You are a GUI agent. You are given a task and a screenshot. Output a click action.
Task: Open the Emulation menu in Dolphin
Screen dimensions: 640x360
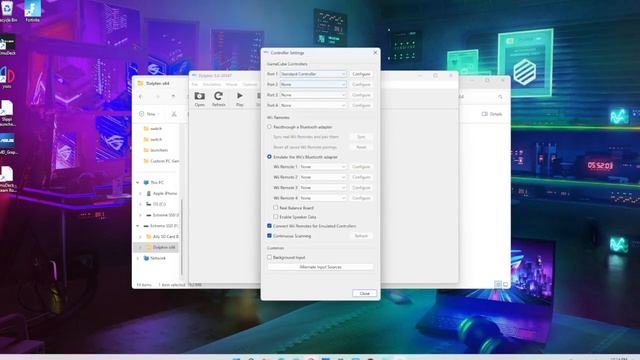[212, 84]
